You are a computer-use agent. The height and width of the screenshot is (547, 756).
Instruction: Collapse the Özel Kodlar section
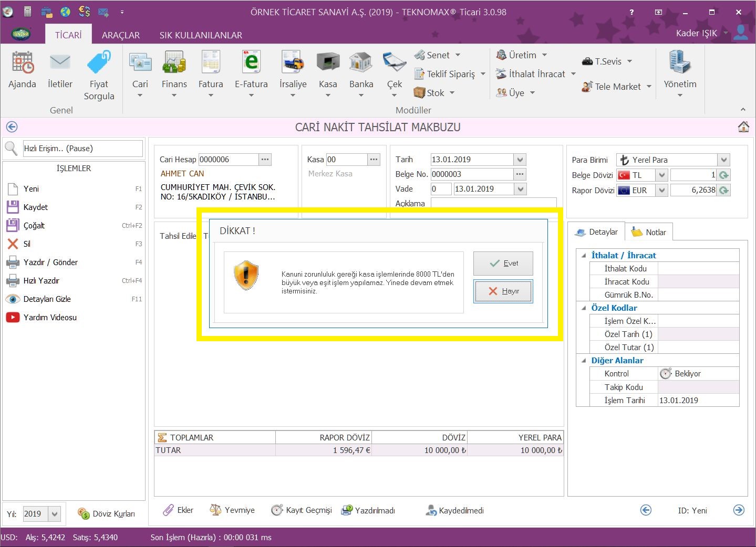584,308
